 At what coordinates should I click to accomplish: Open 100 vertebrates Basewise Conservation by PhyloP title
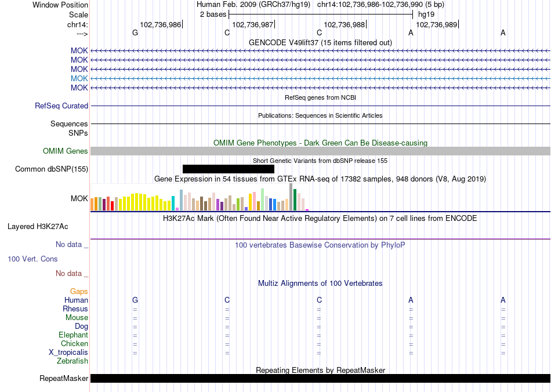click(320, 245)
